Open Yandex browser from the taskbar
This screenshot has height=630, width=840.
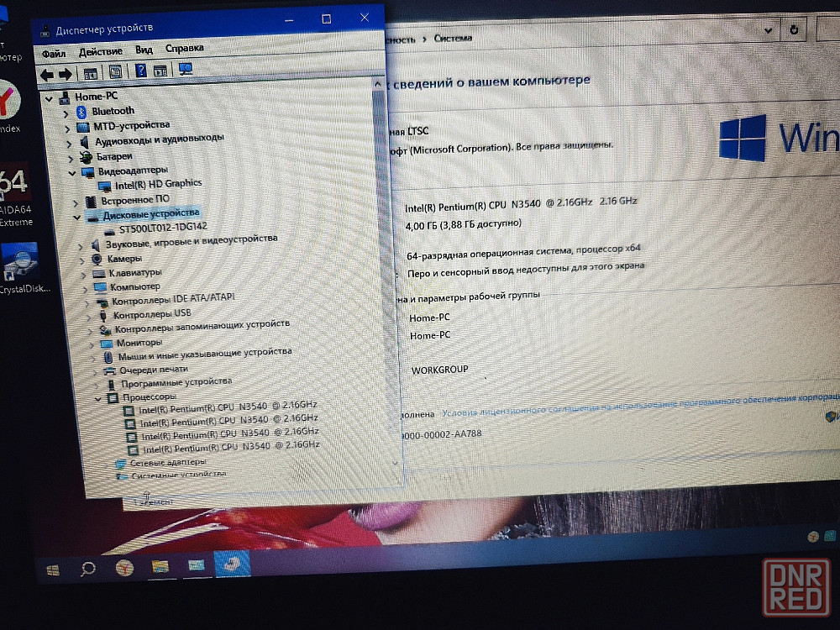[124, 568]
